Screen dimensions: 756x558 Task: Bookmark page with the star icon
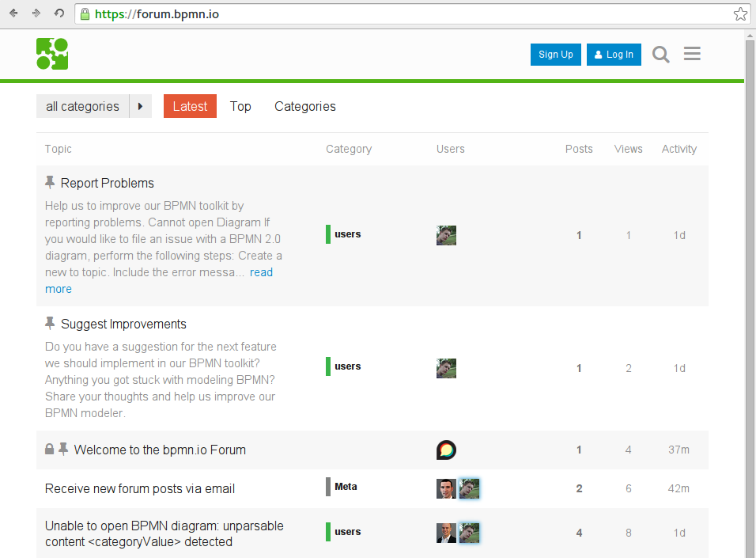pos(740,14)
